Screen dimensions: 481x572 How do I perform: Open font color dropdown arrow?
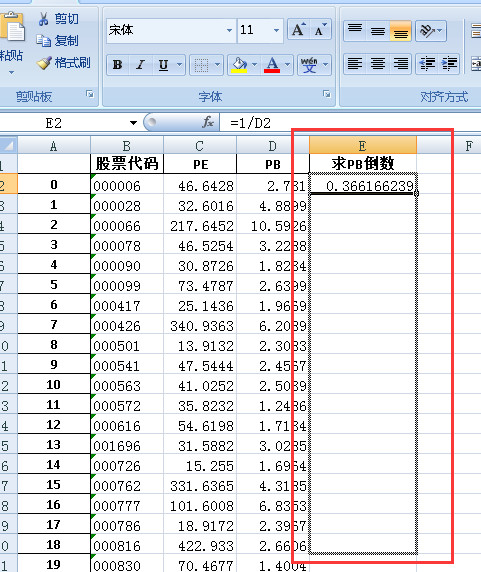(x=287, y=65)
